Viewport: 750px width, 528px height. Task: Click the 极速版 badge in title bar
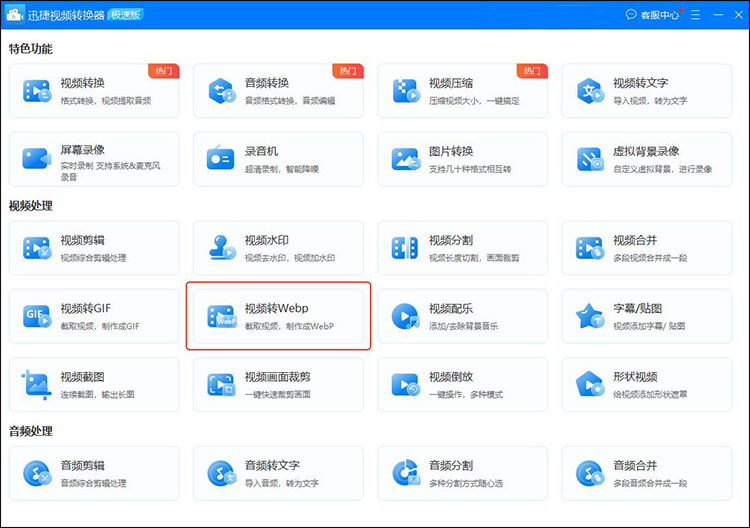click(x=125, y=14)
